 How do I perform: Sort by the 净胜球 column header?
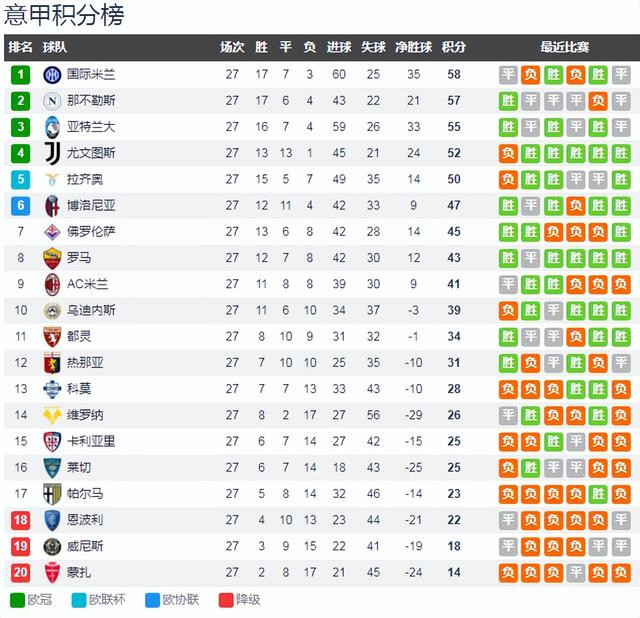[413, 47]
